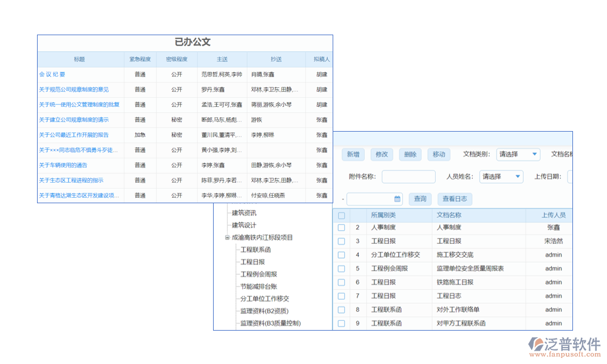Open 关于建立公司规章制度的请示 link
Viewport: 607px width, 364px height.
[74, 120]
